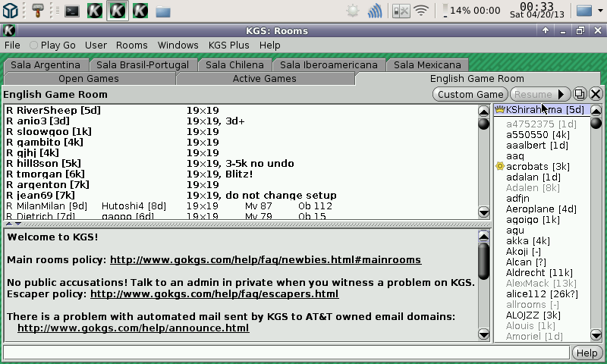This screenshot has height=364, width=607.
Task: Click the Custom Game button
Action: [470, 94]
